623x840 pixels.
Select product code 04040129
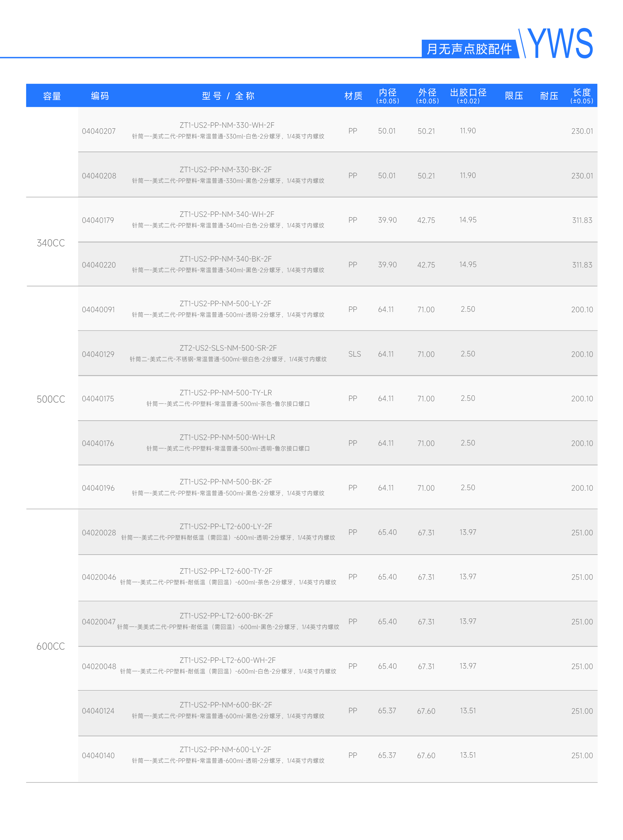[x=98, y=354]
